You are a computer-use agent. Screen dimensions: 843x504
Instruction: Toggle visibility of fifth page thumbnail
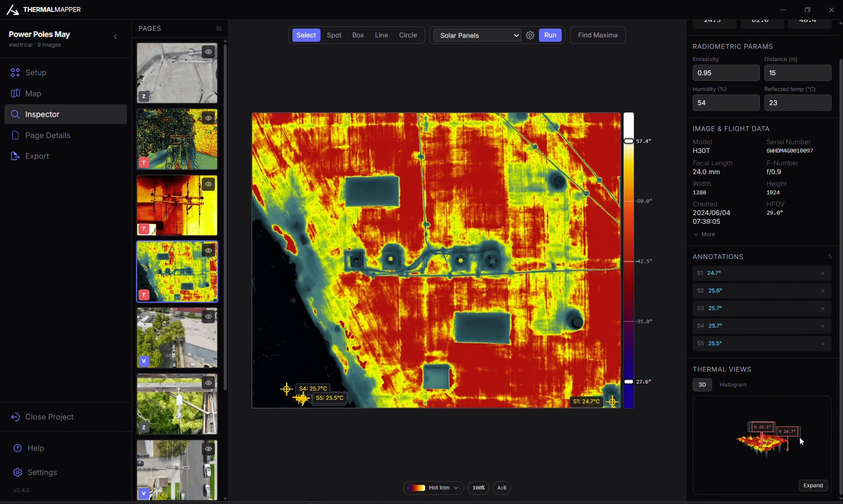click(209, 316)
